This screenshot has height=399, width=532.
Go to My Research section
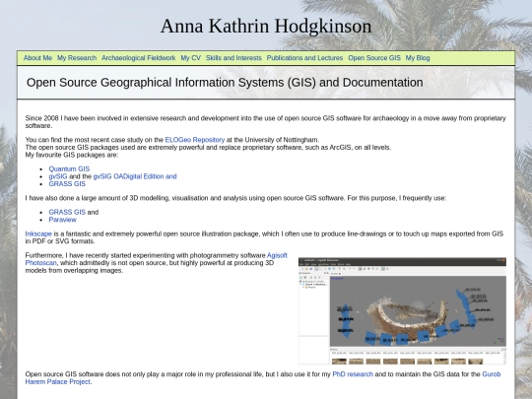click(77, 58)
